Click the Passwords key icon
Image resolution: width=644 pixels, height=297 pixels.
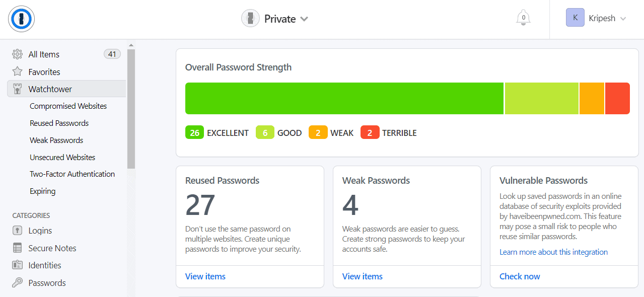[18, 283]
